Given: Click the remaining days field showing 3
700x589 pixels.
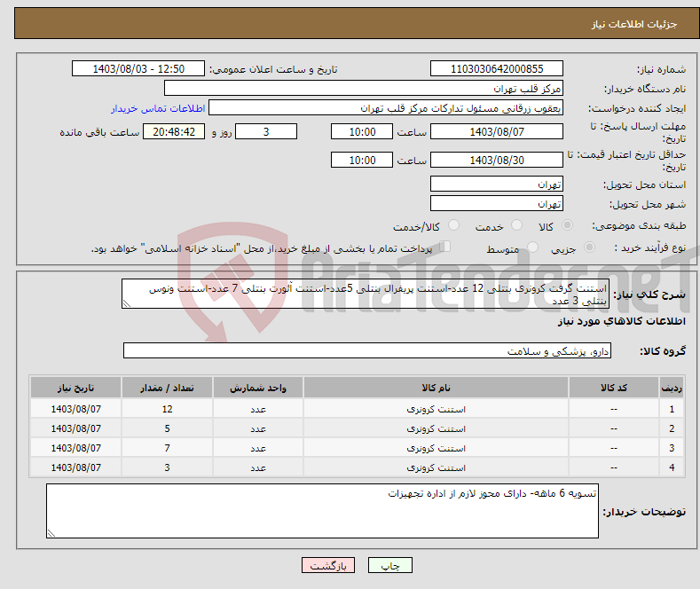Looking at the screenshot, I should point(266,131).
